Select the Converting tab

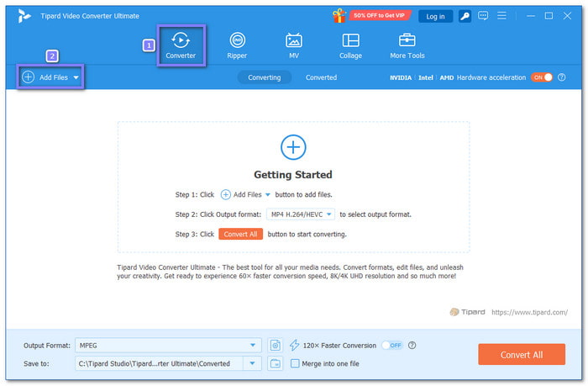point(264,77)
